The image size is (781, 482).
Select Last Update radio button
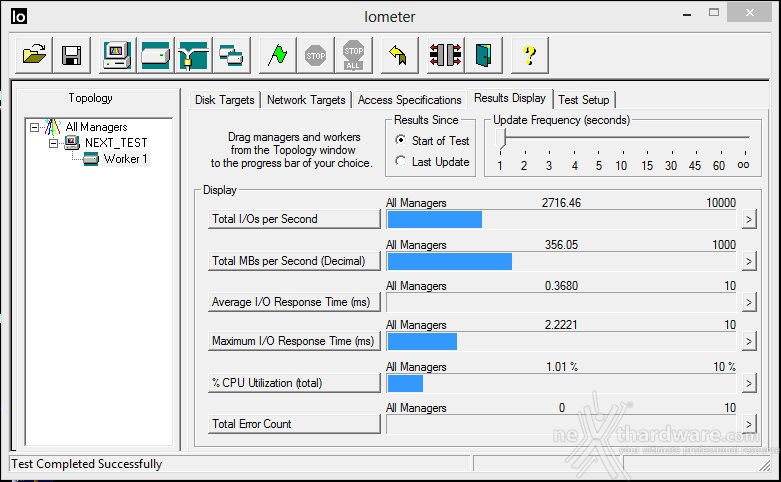[400, 161]
